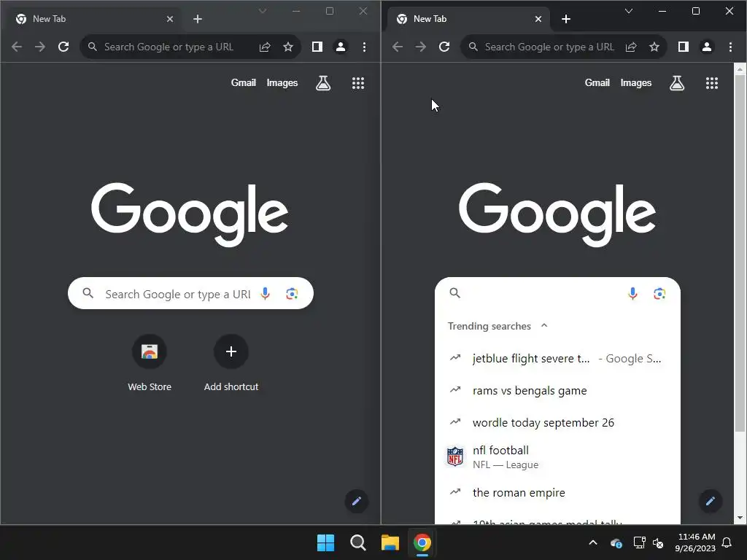
Task: Customize Chrome pencil button in left window
Action: pos(356,501)
